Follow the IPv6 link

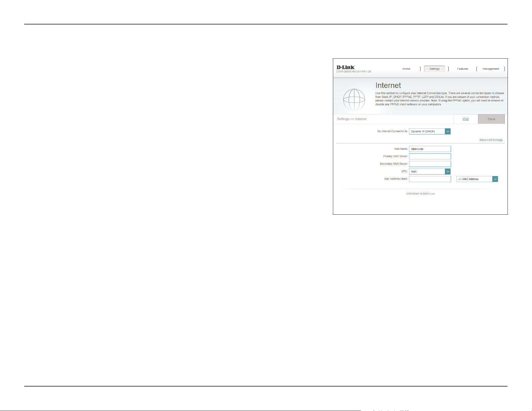(466, 119)
